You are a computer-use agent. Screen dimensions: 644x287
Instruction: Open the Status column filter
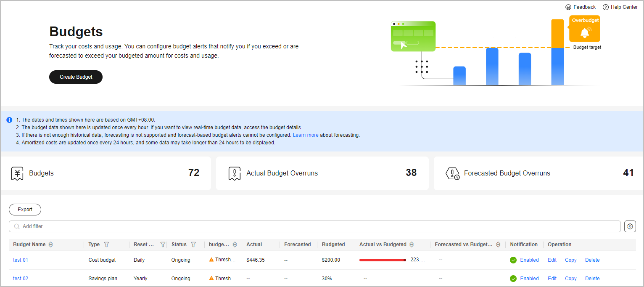coord(193,244)
